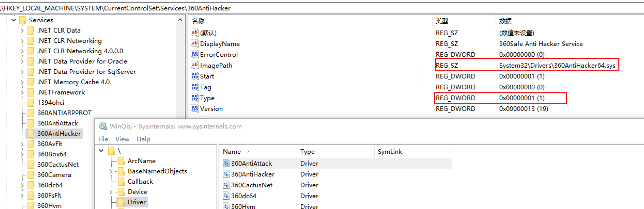
Task: Expand the 360Box64 key
Action: (22, 154)
